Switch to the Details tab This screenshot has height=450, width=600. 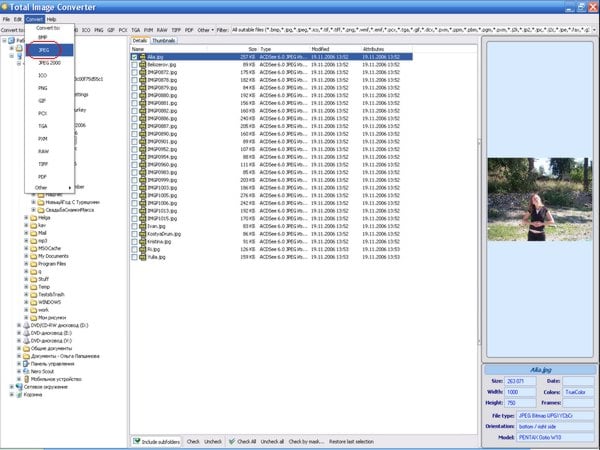pyautogui.click(x=140, y=41)
